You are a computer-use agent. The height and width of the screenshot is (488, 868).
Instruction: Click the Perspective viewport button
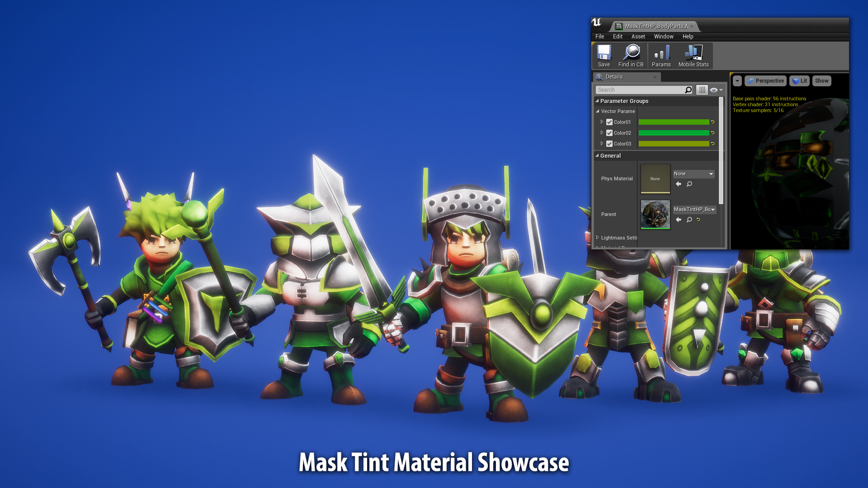[765, 81]
